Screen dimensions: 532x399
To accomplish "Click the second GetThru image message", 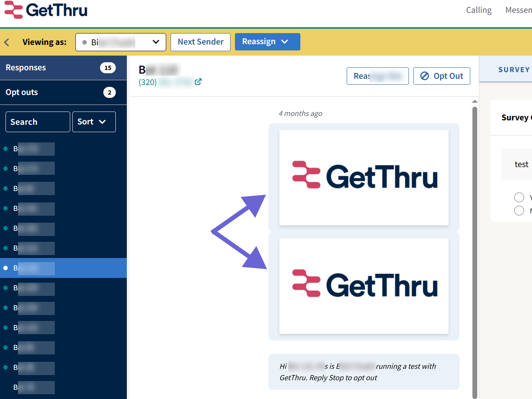I will [364, 286].
